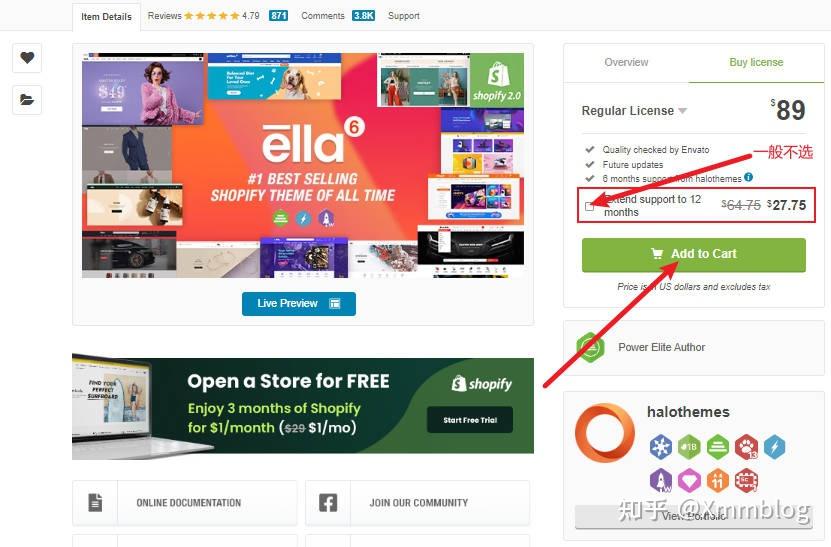Screen dimensions: 831x547
Task: Click the Power Elite Author hexagon badge
Action: [x=590, y=347]
